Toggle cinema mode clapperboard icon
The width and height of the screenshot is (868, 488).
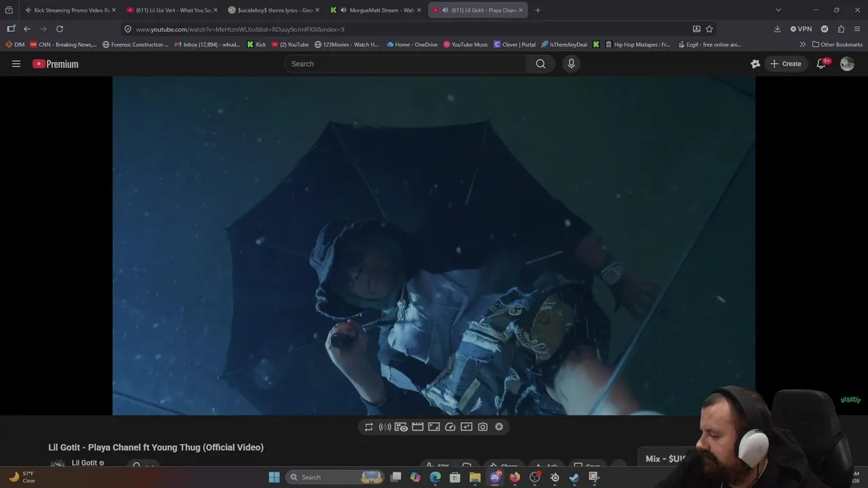[418, 427]
